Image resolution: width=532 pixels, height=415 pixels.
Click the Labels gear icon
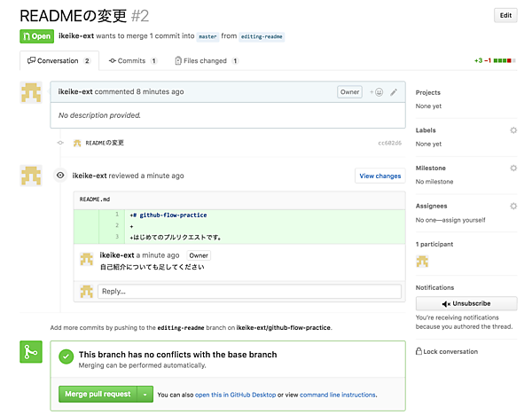coord(513,130)
